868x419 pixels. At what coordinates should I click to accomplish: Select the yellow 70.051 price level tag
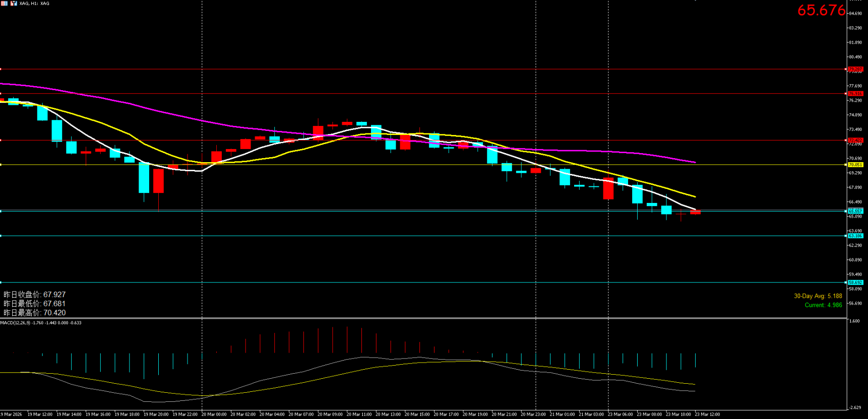tap(855, 165)
